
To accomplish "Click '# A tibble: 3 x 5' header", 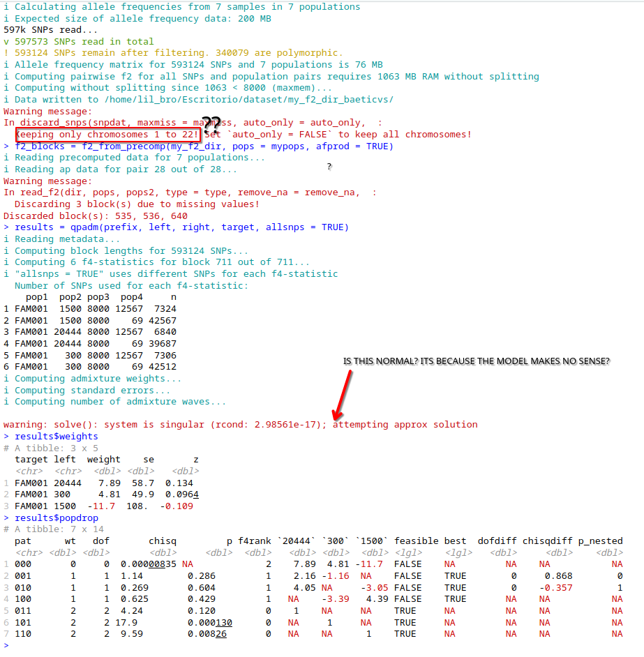I will coord(51,448).
